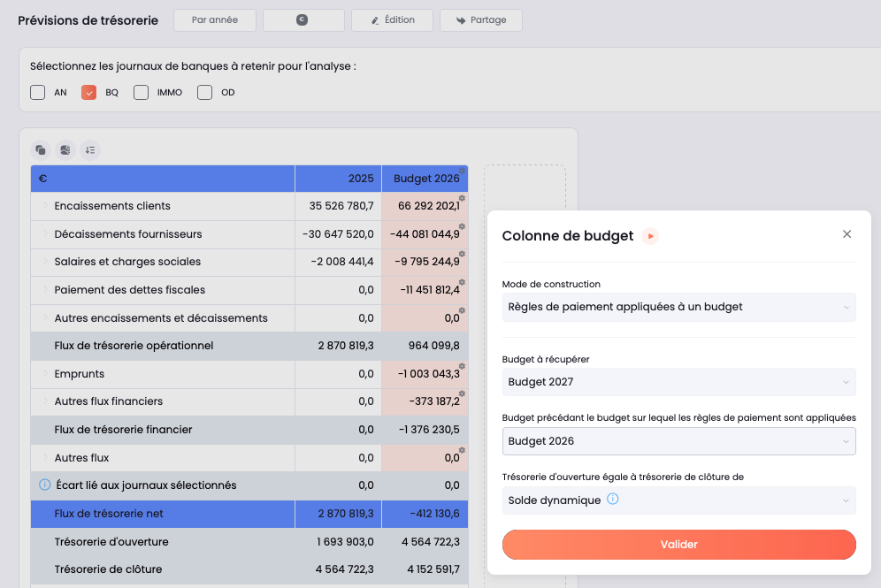
Task: Click the copy table icon above the table
Action: pyautogui.click(x=41, y=150)
